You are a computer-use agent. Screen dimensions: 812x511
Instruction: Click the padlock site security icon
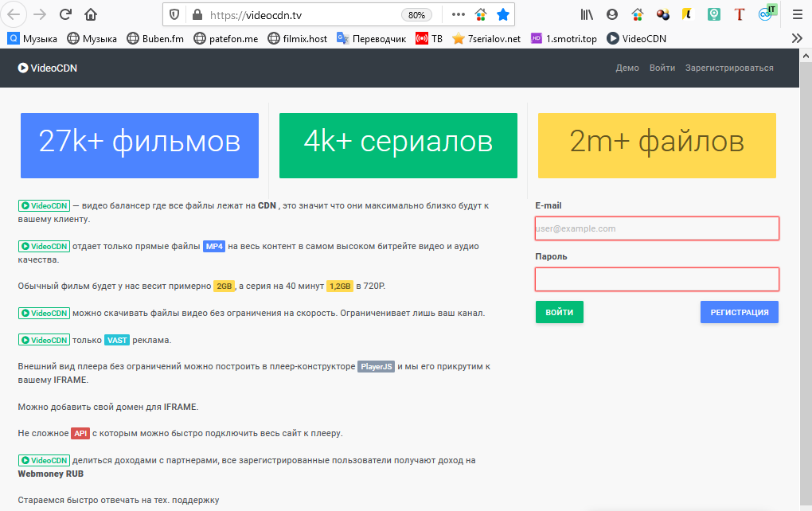click(197, 14)
